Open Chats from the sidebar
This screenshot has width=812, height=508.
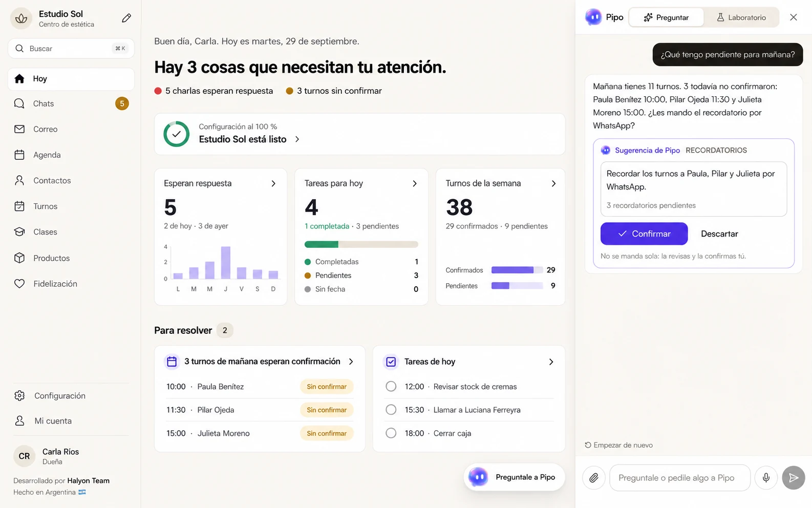click(x=71, y=103)
